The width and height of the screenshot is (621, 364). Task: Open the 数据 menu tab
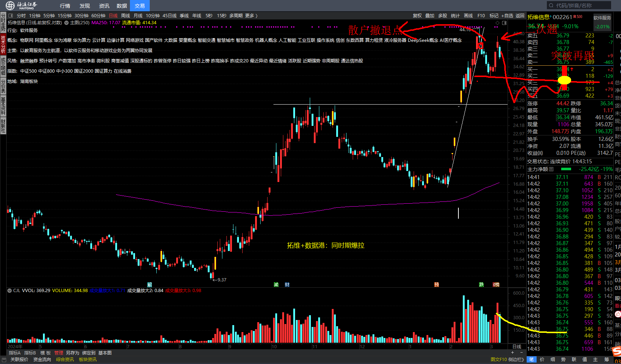pos(122,6)
